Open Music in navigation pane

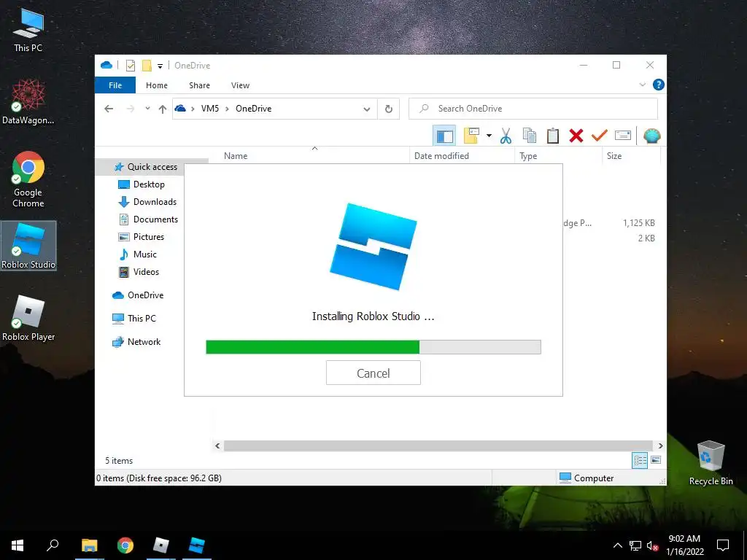click(137, 254)
